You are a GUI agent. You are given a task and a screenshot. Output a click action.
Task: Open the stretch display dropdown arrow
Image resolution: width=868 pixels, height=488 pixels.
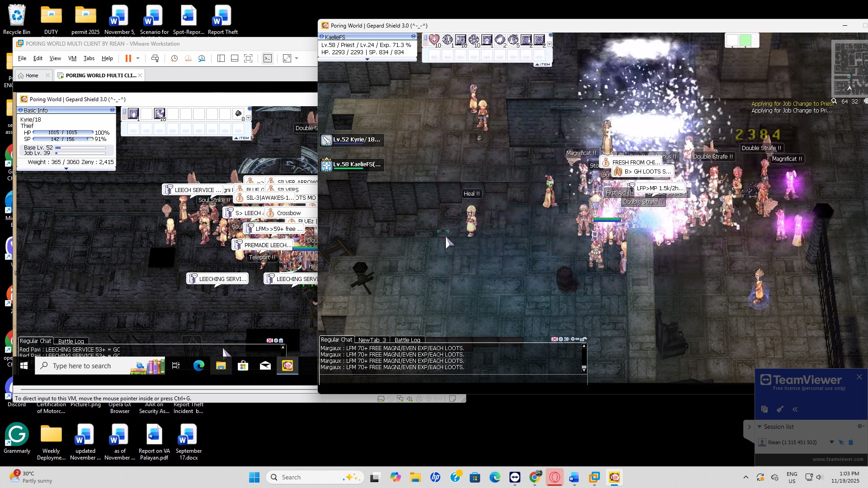pos(297,58)
